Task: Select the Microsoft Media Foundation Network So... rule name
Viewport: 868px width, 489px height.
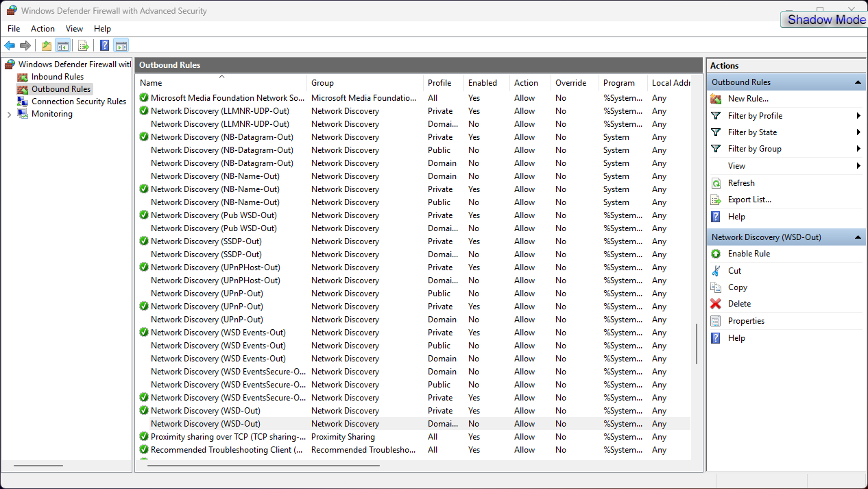Action: click(x=228, y=98)
